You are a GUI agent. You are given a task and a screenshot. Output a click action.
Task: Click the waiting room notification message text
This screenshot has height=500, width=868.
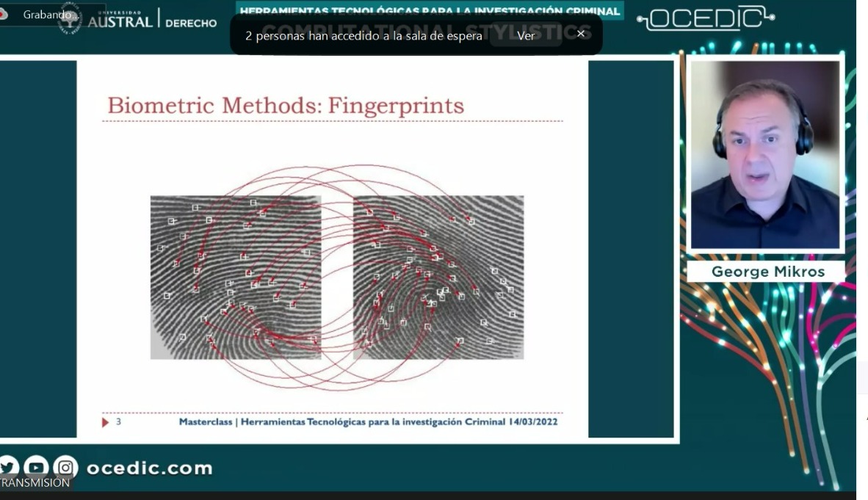point(364,35)
